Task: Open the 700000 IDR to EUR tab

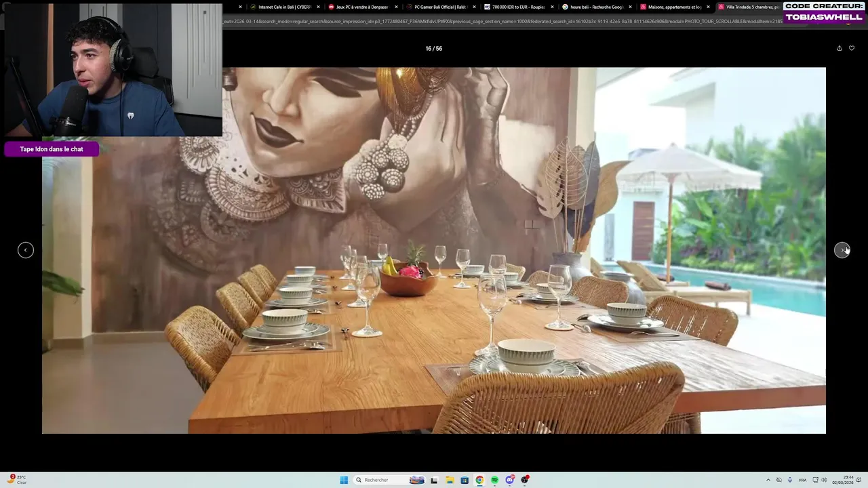Action: (518, 7)
